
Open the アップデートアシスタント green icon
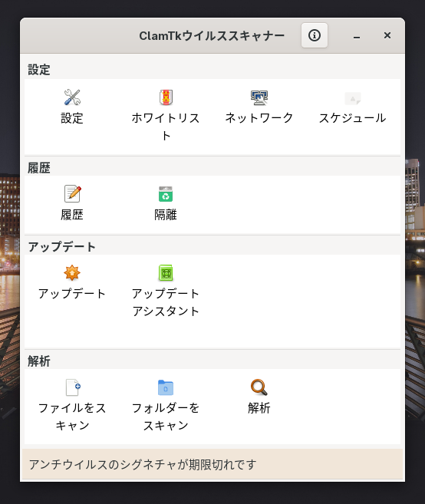point(166,272)
